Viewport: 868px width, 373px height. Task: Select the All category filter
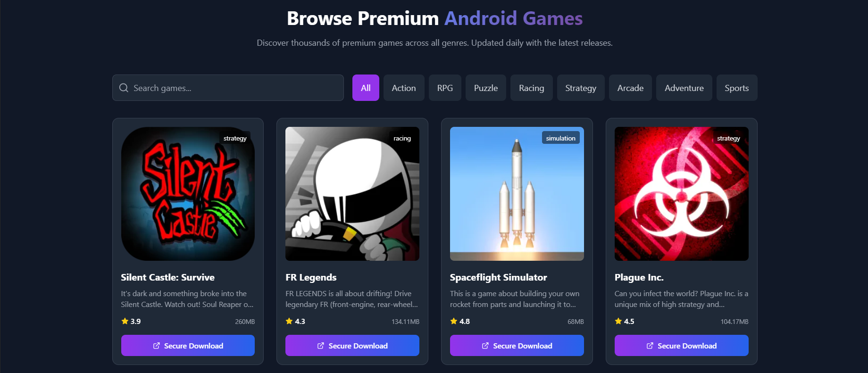pyautogui.click(x=366, y=88)
